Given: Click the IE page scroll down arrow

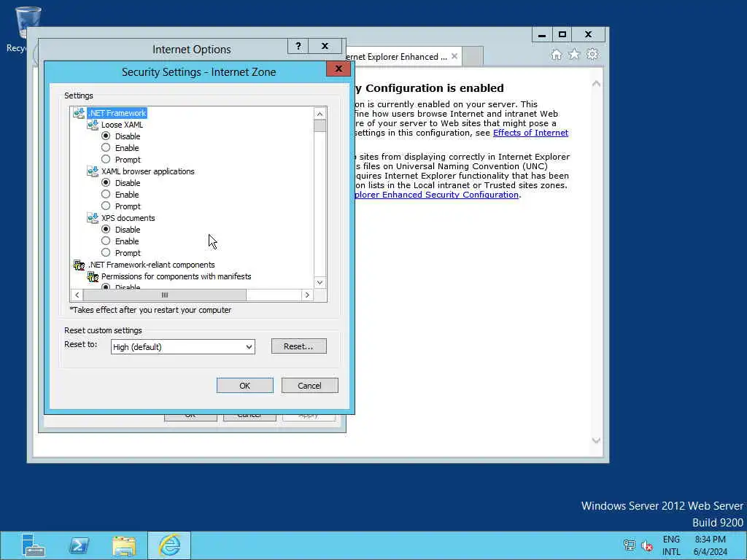Looking at the screenshot, I should (596, 440).
